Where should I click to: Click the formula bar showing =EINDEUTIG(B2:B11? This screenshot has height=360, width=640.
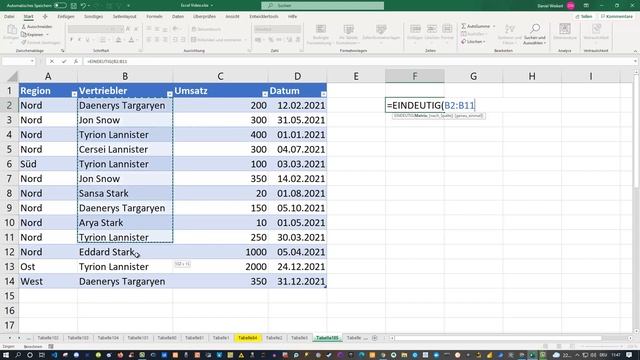pyautogui.click(x=357, y=61)
